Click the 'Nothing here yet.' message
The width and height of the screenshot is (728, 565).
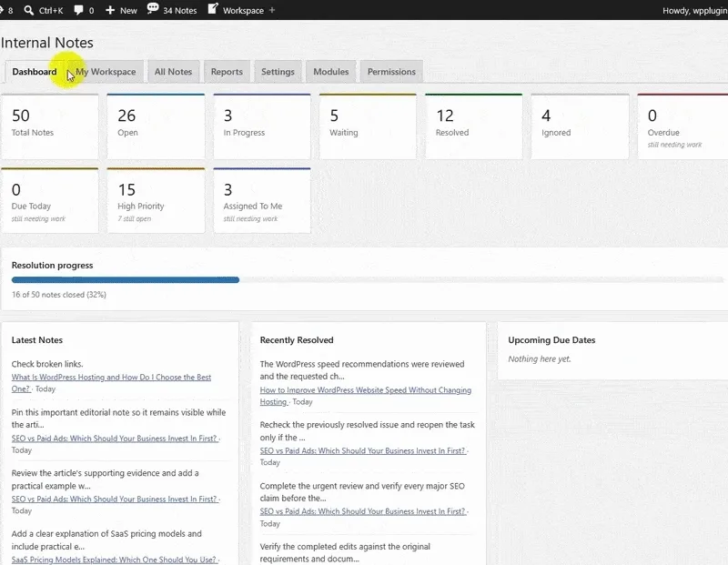(540, 358)
